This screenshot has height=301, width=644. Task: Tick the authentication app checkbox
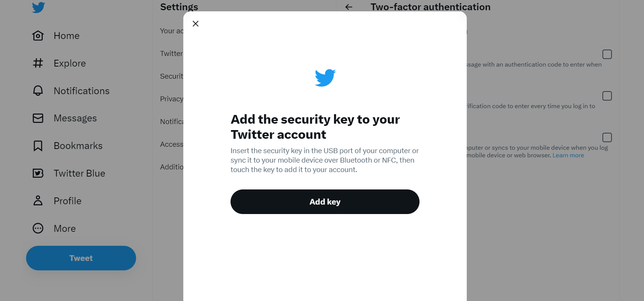[x=607, y=96]
